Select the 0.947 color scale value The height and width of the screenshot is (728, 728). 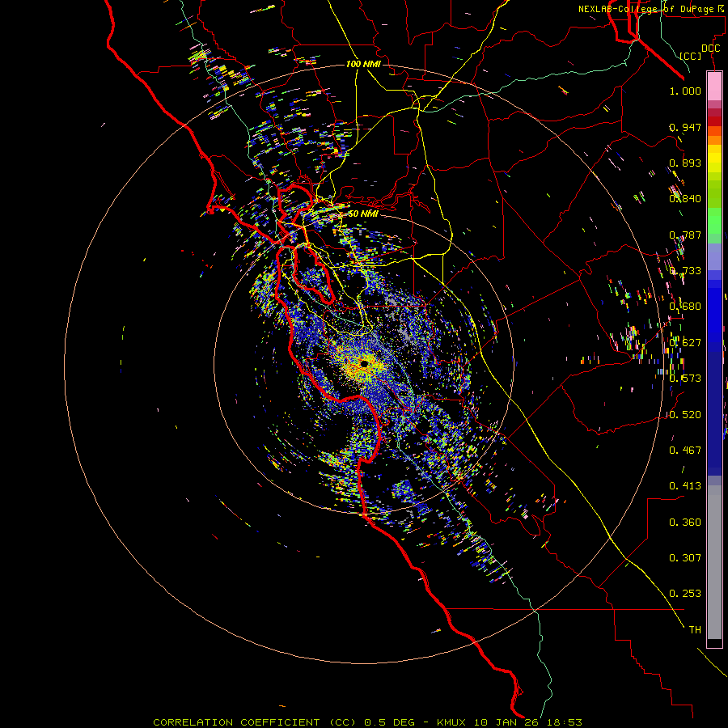(685, 127)
